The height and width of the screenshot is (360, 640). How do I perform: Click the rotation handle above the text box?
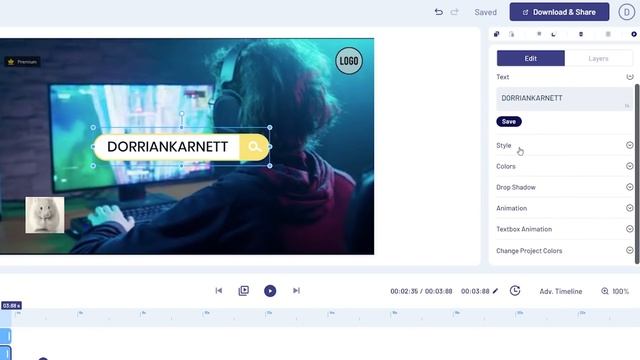coord(182,114)
